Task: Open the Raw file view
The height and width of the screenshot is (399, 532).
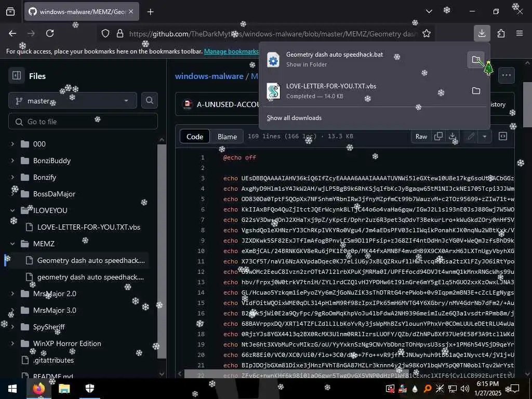Action: (421, 137)
